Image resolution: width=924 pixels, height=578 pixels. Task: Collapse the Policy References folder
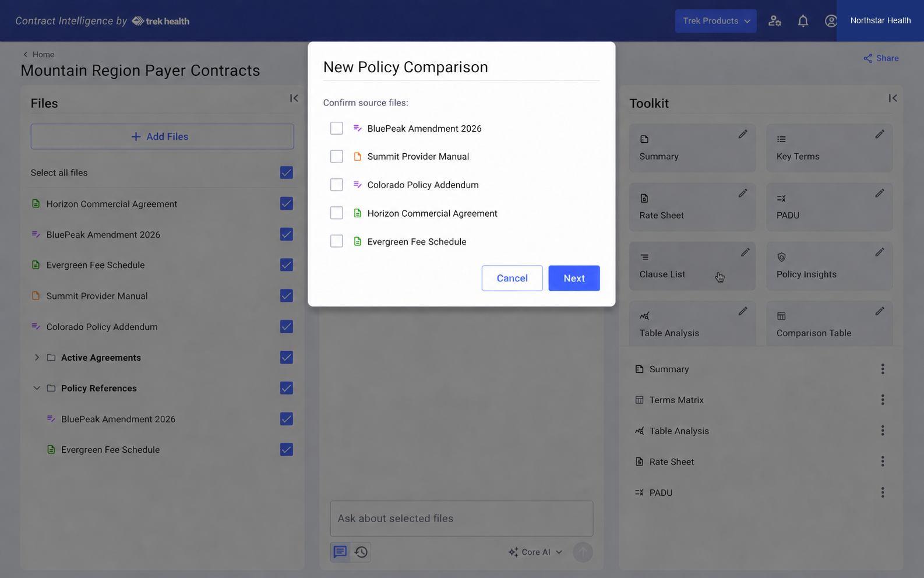[x=37, y=388]
